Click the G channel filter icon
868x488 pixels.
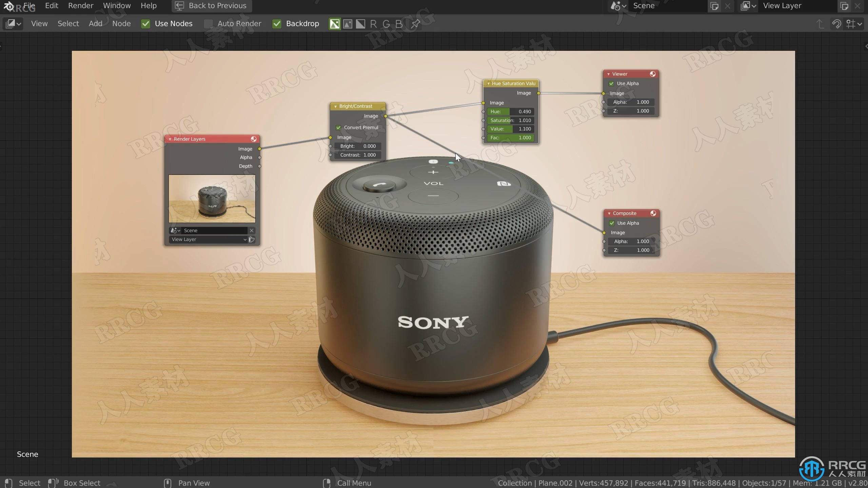[386, 24]
